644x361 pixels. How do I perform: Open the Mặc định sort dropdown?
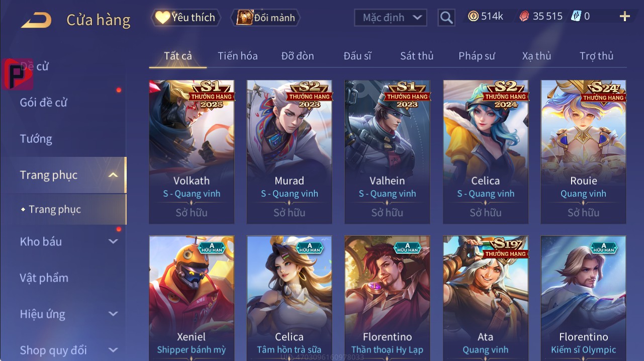(391, 18)
